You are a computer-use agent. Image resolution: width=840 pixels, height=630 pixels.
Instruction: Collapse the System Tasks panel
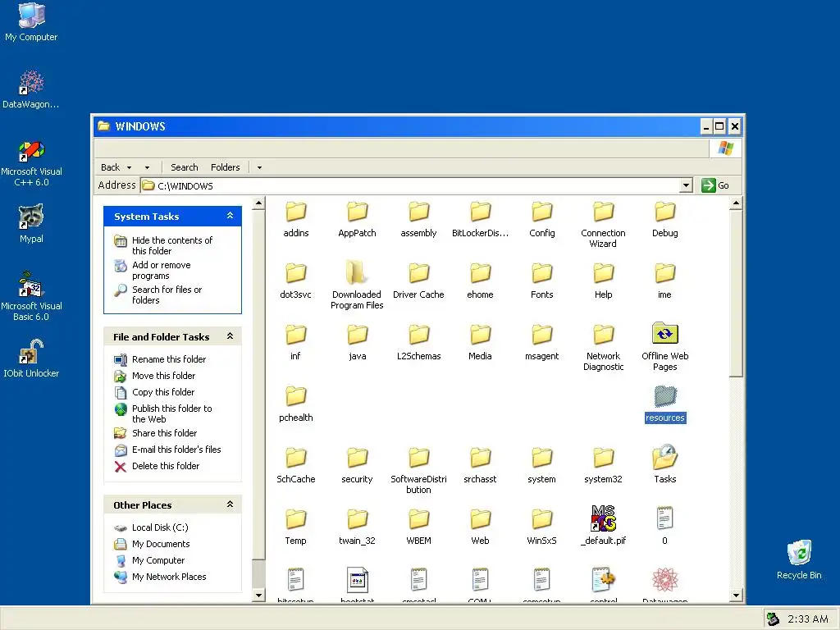(230, 216)
